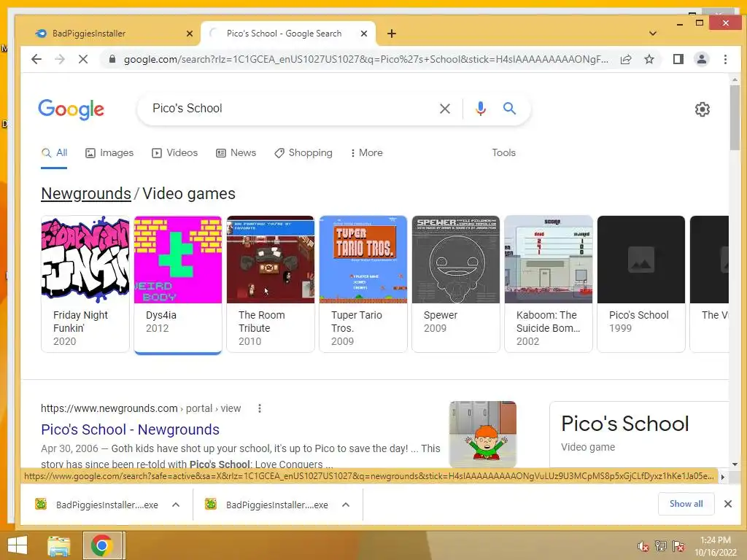Expand the More search categories menu
Screen dimensions: 747x560
366,153
